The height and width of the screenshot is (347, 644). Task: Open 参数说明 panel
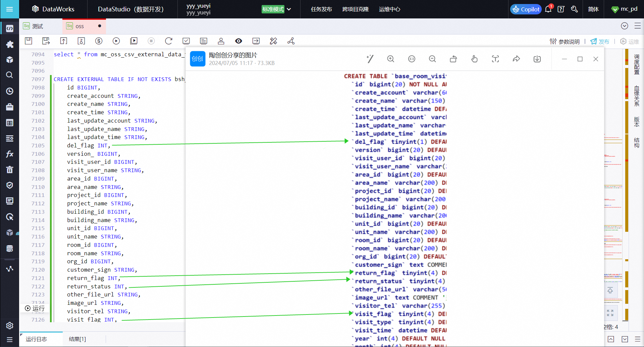tap(565, 42)
